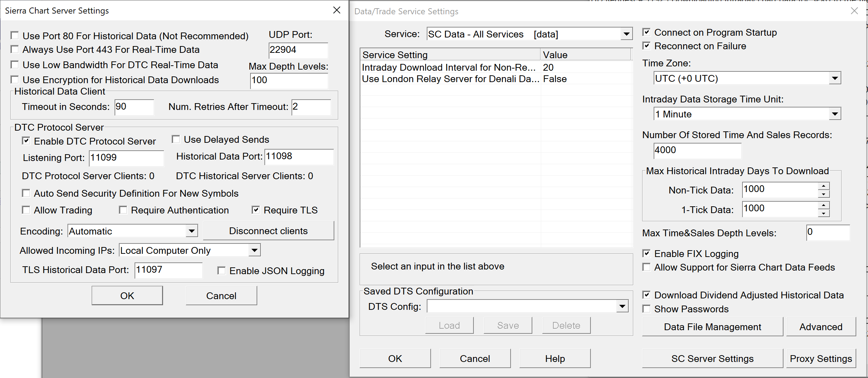Open Intraday Data Storage Time Unit dropdown

click(834, 114)
